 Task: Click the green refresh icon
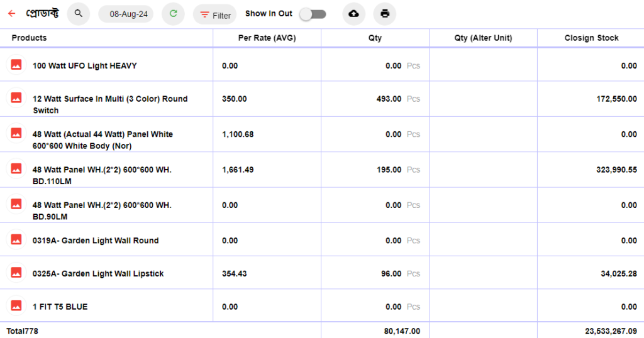click(174, 14)
